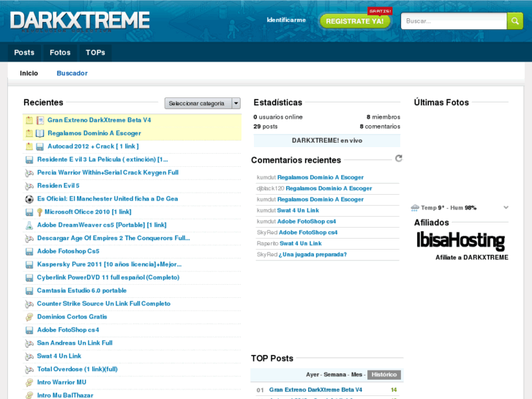Click disk icon beside Adobe FotoShop cs4 post
The image size is (532, 399).
29,330
